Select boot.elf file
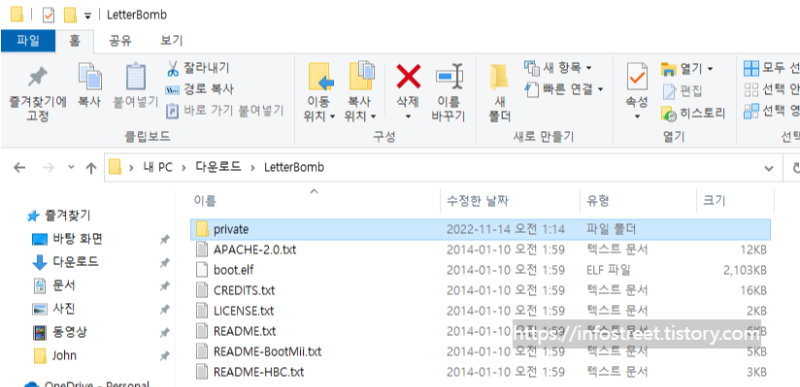 tap(480, 270)
